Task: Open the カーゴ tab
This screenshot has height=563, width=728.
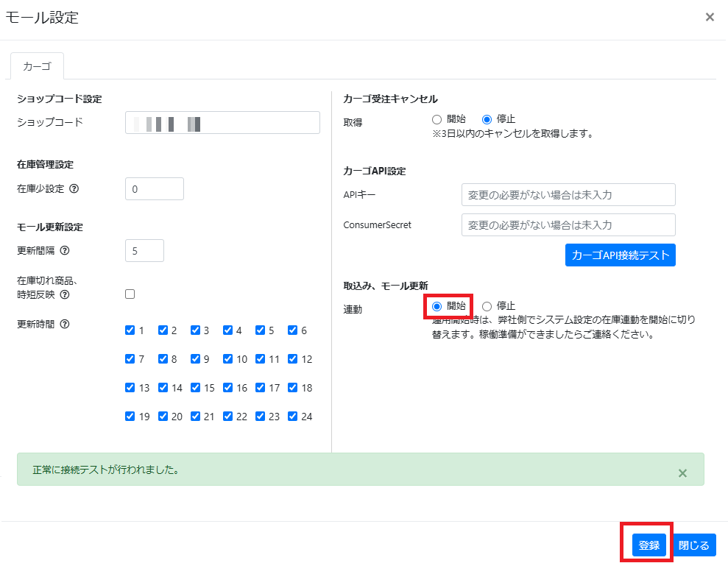Action: pyautogui.click(x=37, y=66)
